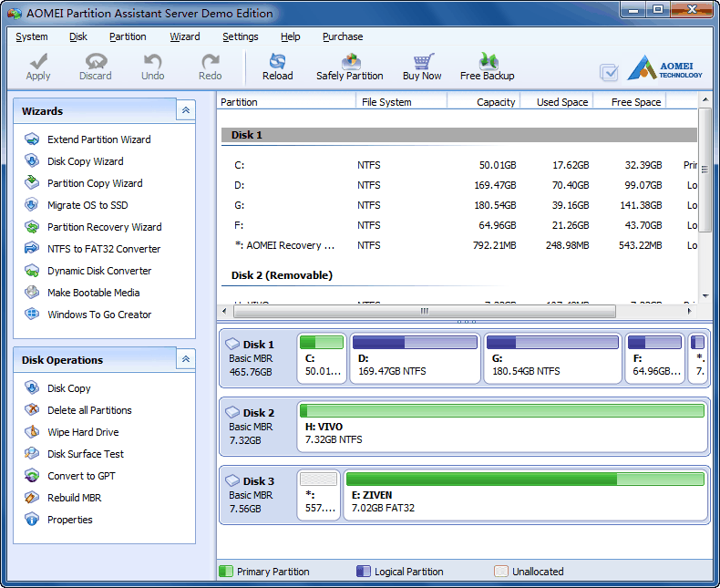Run the Disk Surface Test

(86, 454)
